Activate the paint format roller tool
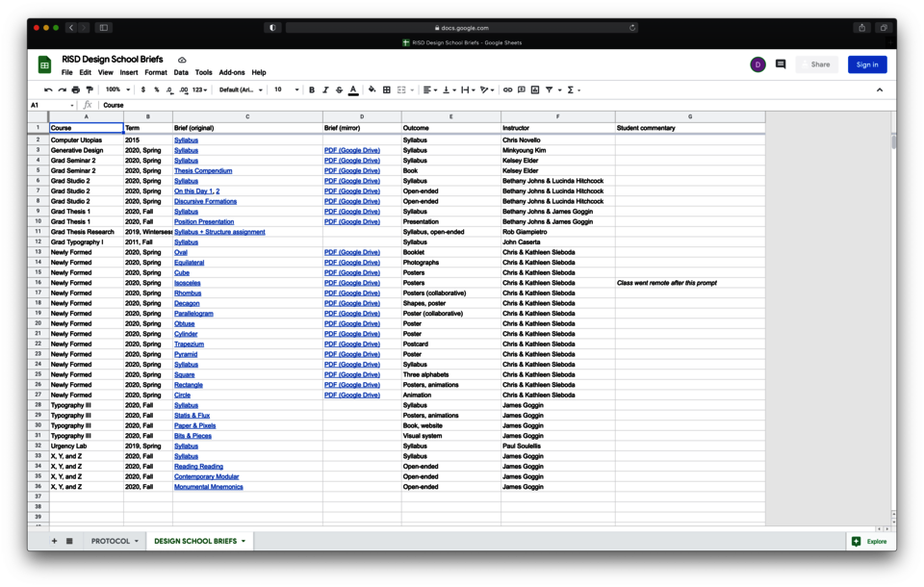The image size is (924, 587). (x=90, y=89)
